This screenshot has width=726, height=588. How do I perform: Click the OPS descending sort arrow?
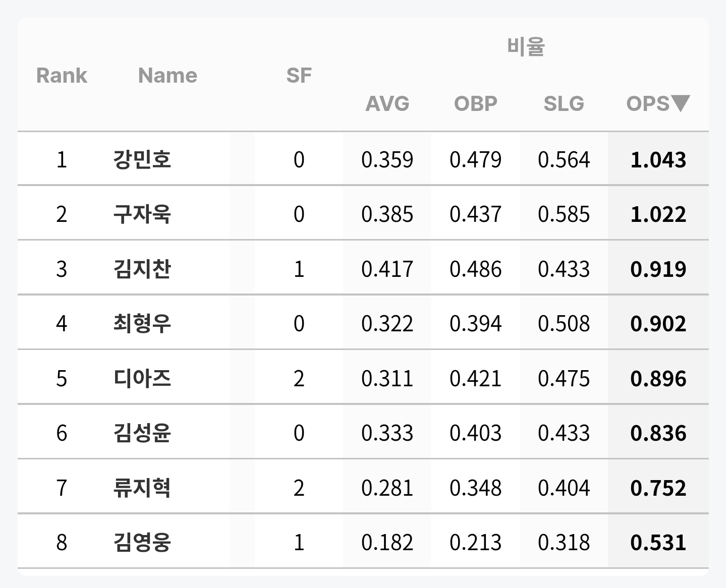(x=681, y=103)
